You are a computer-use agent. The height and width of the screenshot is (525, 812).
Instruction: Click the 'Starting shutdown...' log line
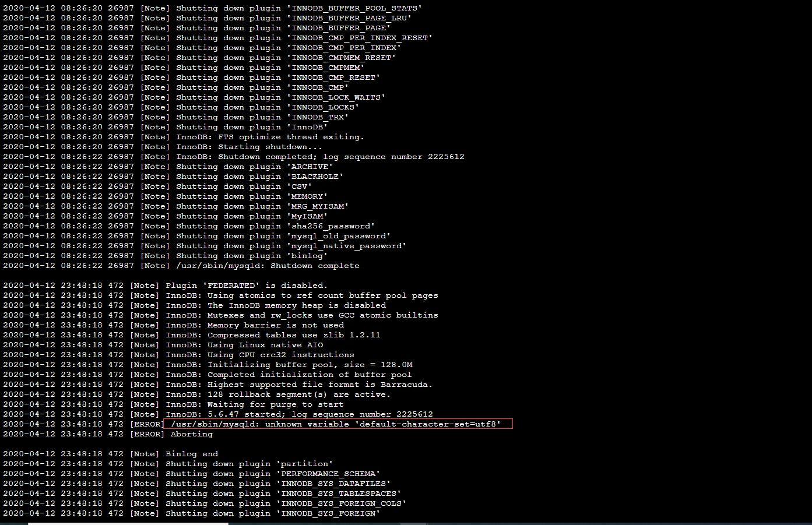tap(163, 147)
